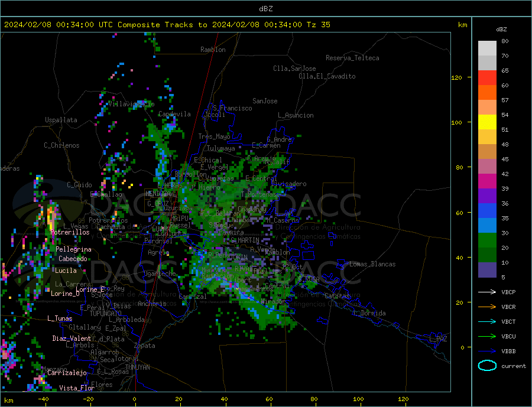Screen dimensions: 532x407
Task: Click the cyan 'current' ellipse symbol
Action: [487, 366]
